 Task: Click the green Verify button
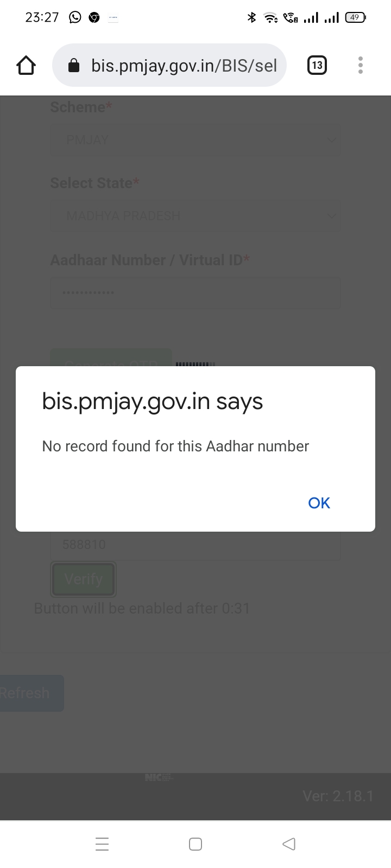click(x=84, y=579)
